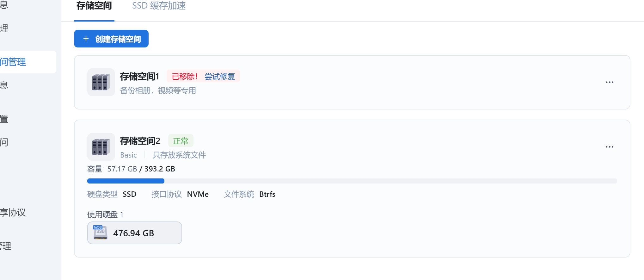Click the 存储空间2 title
Screen dimensions: 644x280
(140, 141)
